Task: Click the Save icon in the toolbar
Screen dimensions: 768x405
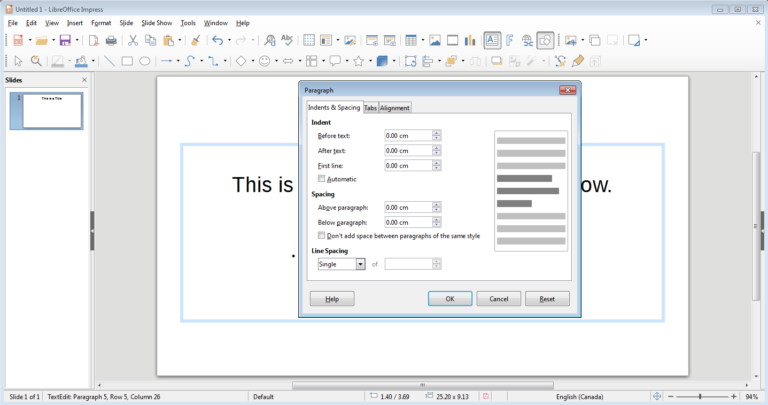Action: click(65, 41)
